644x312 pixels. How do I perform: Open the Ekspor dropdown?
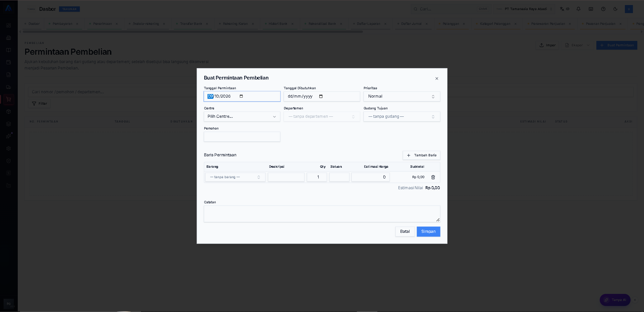(x=577, y=45)
